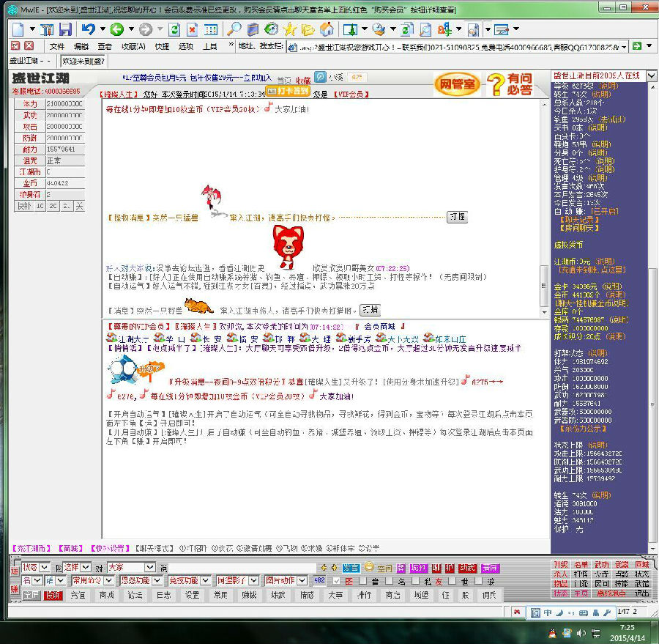Open the 网管室 orange button
The height and width of the screenshot is (644, 659).
[456, 84]
